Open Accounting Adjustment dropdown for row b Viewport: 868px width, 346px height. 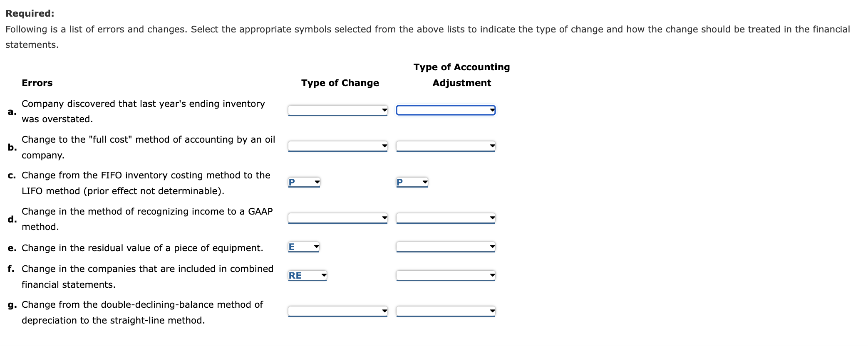coord(446,146)
